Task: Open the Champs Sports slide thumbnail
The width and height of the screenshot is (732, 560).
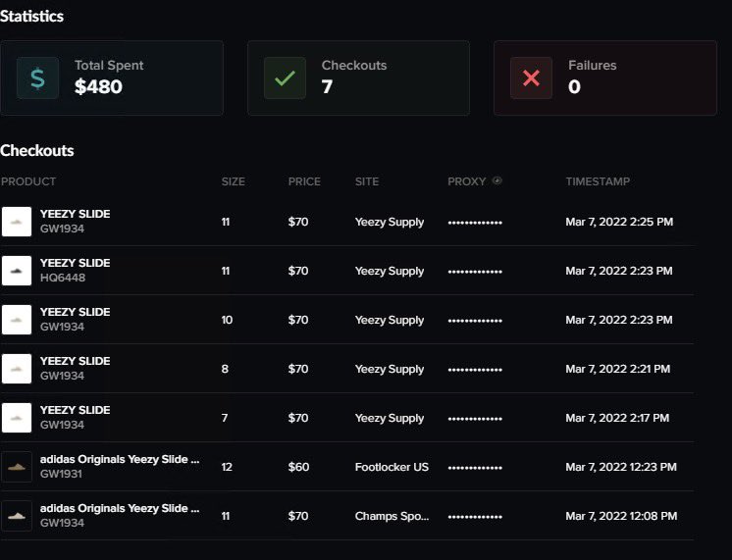Action: click(x=17, y=516)
